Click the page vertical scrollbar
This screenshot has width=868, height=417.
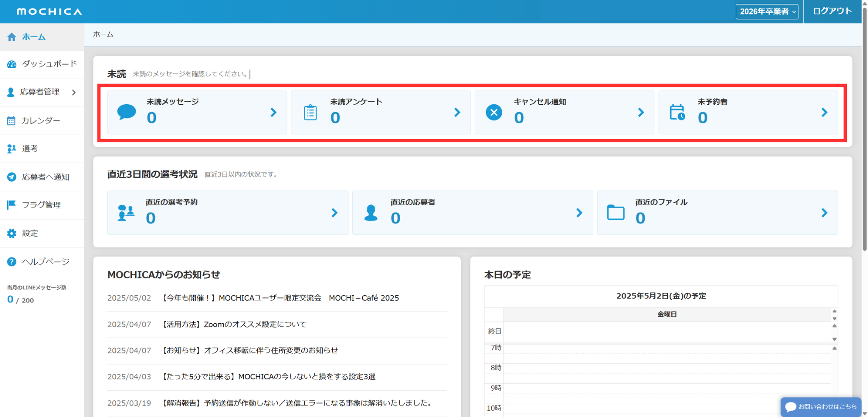coord(865,127)
